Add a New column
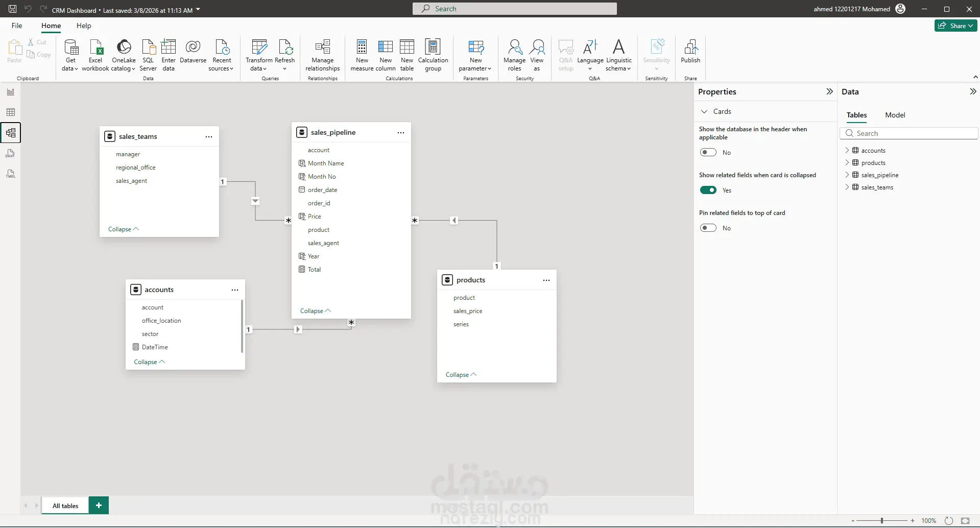 pos(386,55)
